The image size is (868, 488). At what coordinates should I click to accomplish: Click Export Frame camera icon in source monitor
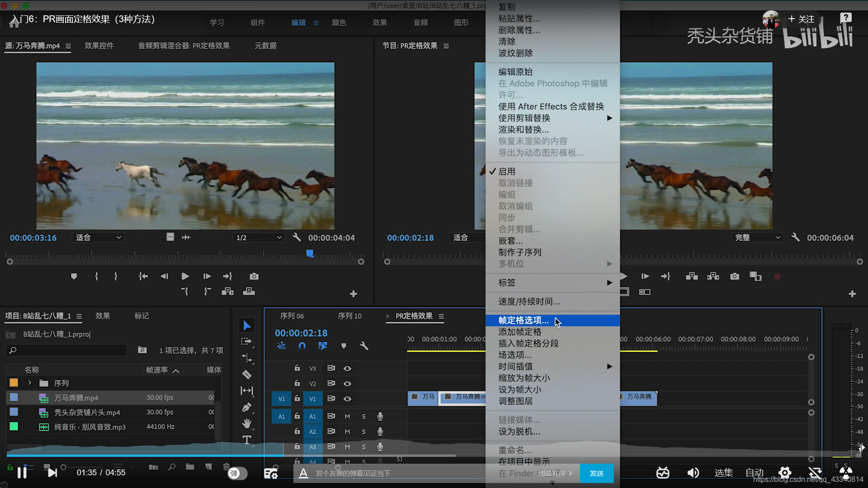254,276
